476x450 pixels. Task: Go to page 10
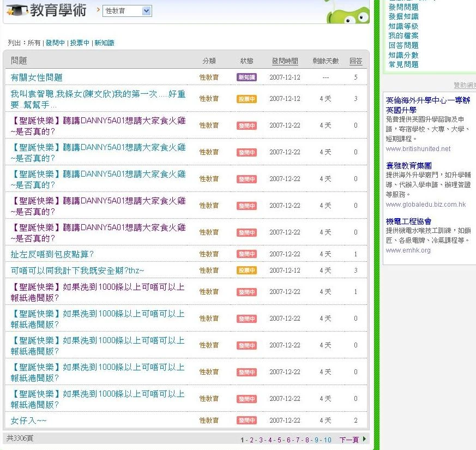(327, 440)
